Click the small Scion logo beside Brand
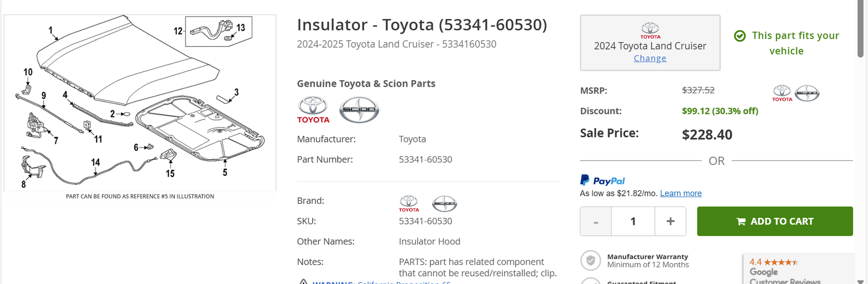This screenshot has height=284, width=868. point(444,204)
